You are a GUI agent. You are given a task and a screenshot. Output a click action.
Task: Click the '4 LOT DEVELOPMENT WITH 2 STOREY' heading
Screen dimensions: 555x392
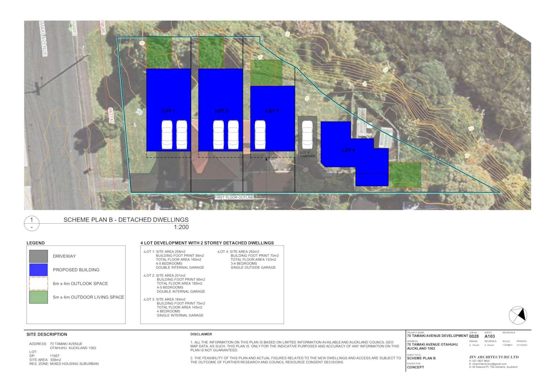tap(207, 243)
